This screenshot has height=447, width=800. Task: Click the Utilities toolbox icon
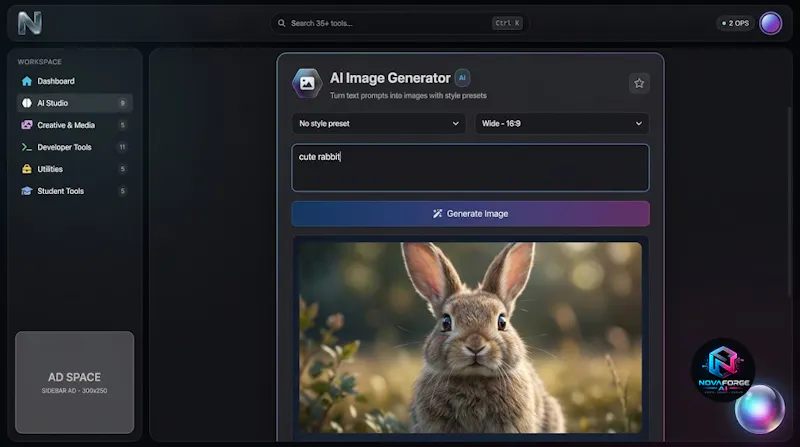coord(27,169)
